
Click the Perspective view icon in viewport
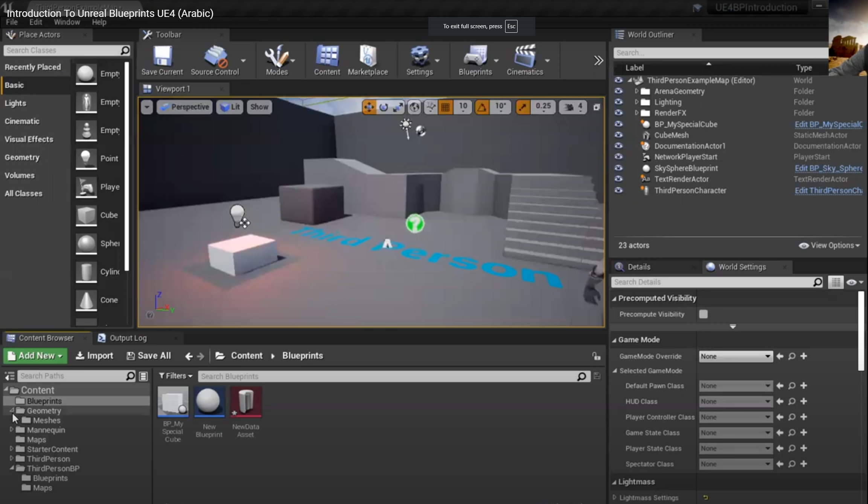[186, 106]
